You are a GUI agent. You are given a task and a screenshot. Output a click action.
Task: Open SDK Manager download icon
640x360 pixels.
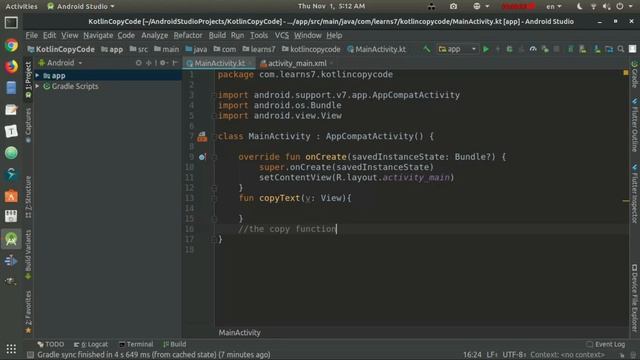597,49
